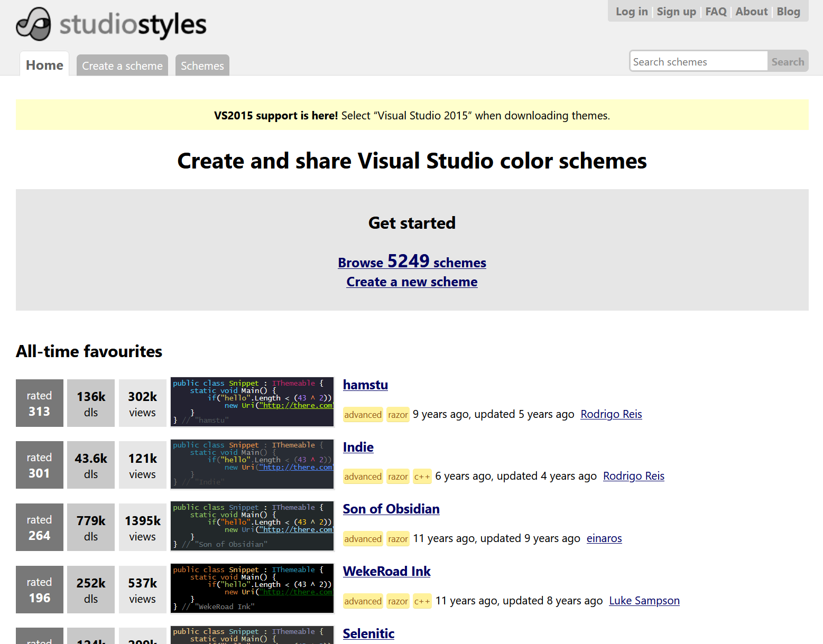Switch to the Schemes tab
This screenshot has width=823, height=644.
click(x=202, y=66)
